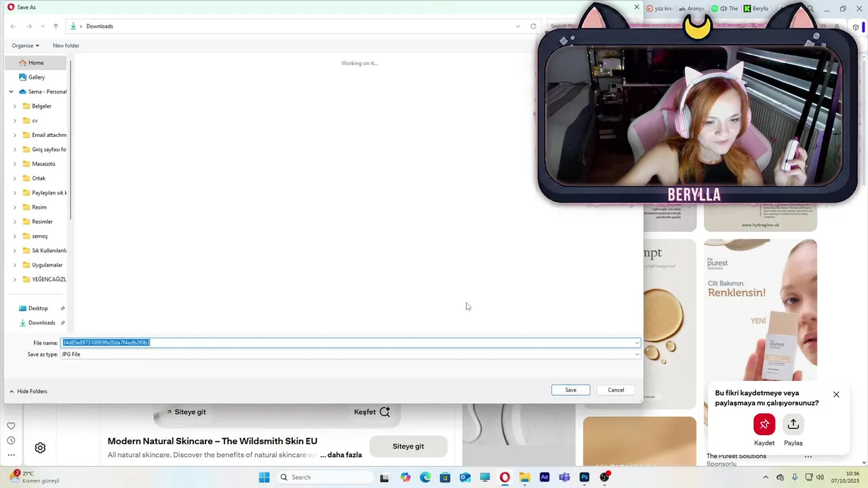The image size is (868, 488).
Task: Click the taskbar Search box
Action: 325,477
